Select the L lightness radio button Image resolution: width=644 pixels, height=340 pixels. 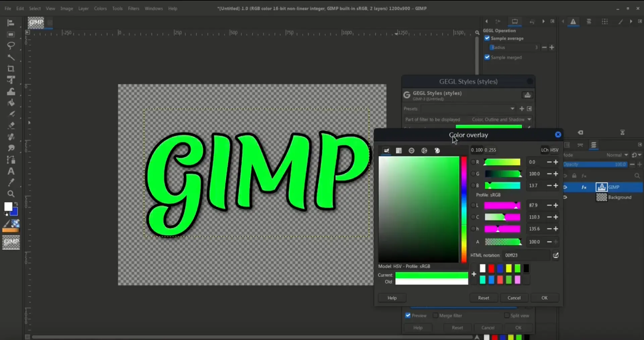(473, 205)
